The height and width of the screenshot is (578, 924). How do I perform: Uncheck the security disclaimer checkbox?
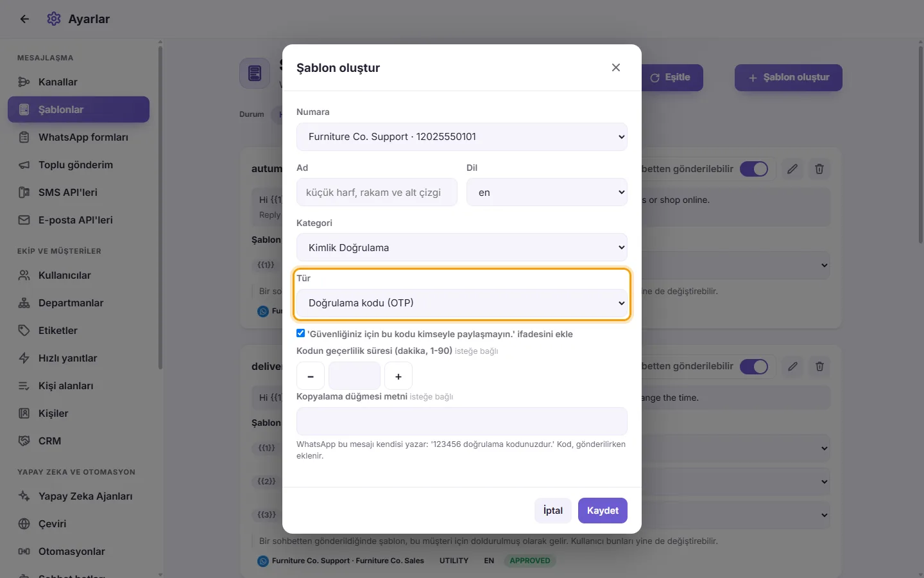tap(300, 333)
